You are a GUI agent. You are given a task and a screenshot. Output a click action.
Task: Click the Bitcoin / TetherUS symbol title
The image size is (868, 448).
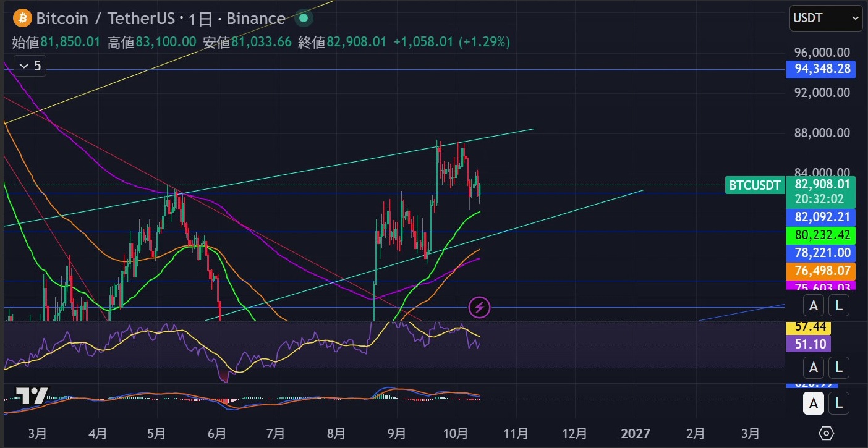point(105,19)
